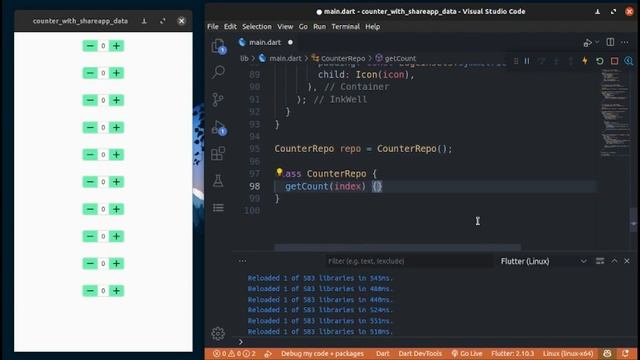Image resolution: width=640 pixels, height=360 pixels.
Task: Maximize the bottom panel with the chevron
Action: click(x=614, y=261)
